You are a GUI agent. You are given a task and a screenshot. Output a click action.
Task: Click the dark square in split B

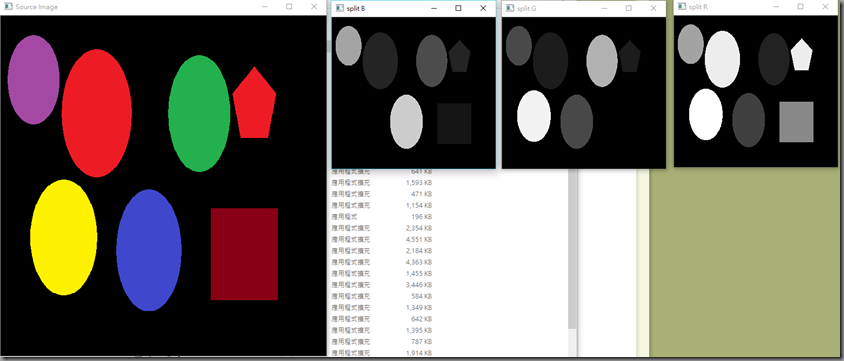click(x=454, y=124)
